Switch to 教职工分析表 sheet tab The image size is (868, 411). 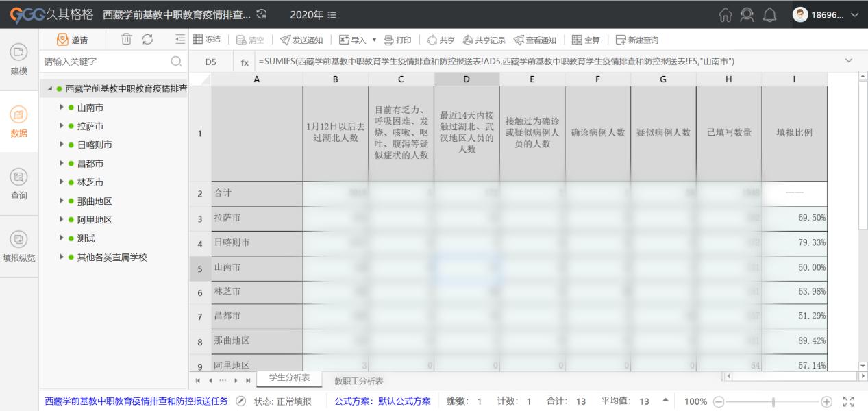(x=358, y=381)
